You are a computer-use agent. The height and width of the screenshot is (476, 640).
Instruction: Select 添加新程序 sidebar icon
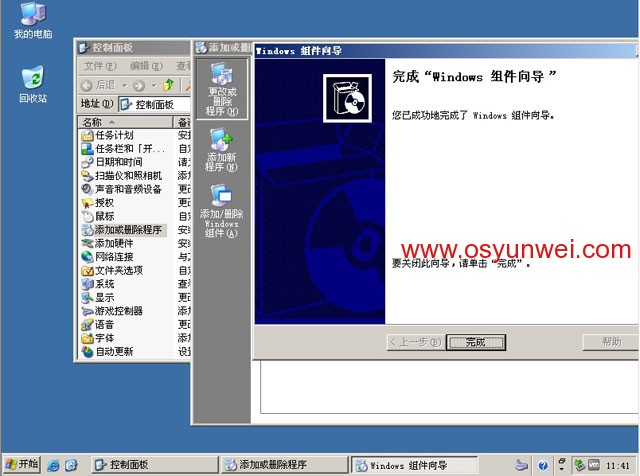click(x=222, y=150)
